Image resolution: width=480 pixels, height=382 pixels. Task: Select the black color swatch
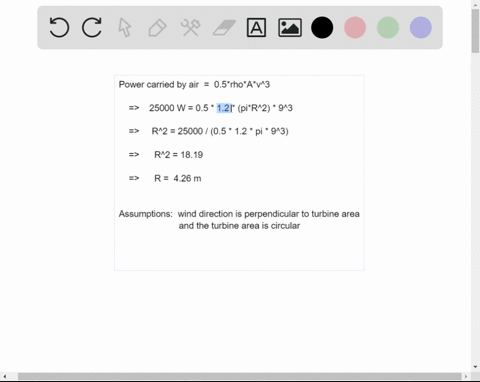click(x=322, y=28)
